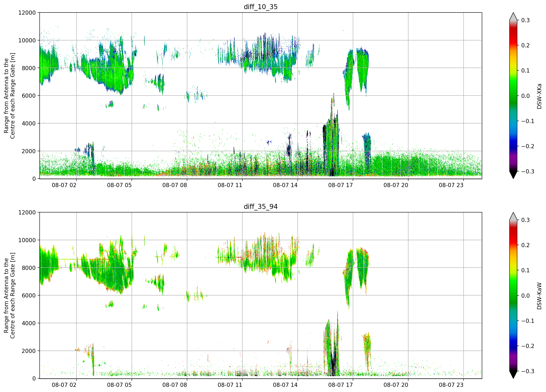Click −0.3 tick on DSW-XKa colorbar
This screenshot has height=392, width=546.
[528, 172]
